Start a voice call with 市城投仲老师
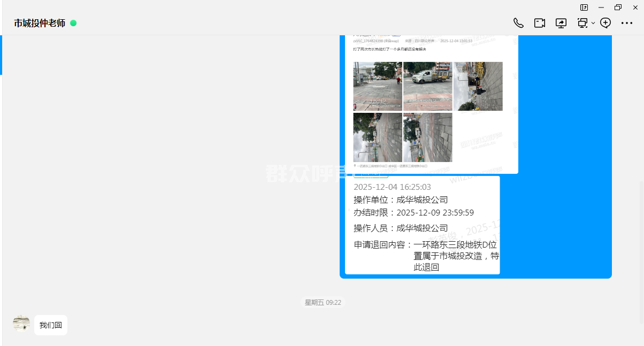Image resolution: width=644 pixels, height=346 pixels. point(518,23)
